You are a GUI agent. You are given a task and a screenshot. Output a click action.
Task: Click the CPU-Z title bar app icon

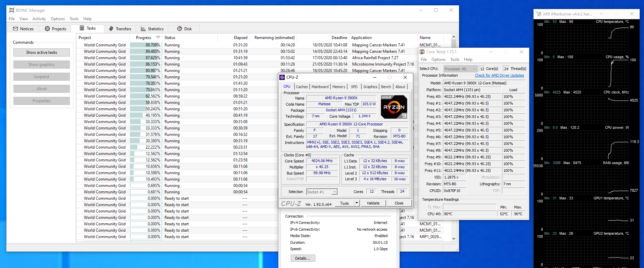pyautogui.click(x=282, y=77)
